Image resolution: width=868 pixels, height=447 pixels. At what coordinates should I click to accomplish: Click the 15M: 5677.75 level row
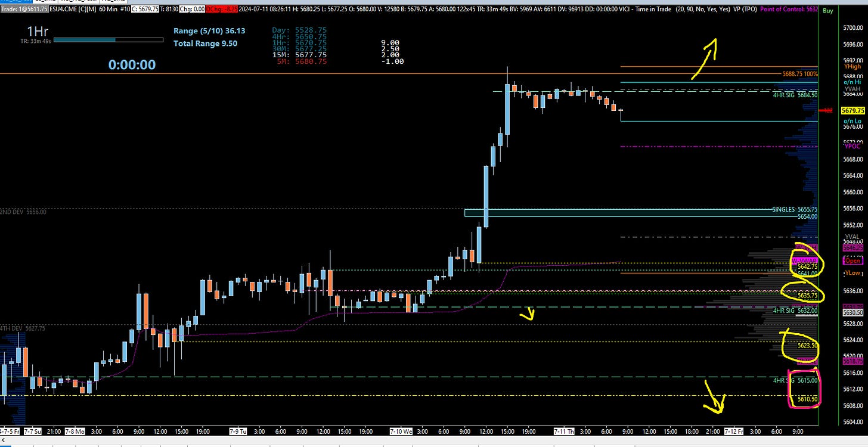(299, 55)
